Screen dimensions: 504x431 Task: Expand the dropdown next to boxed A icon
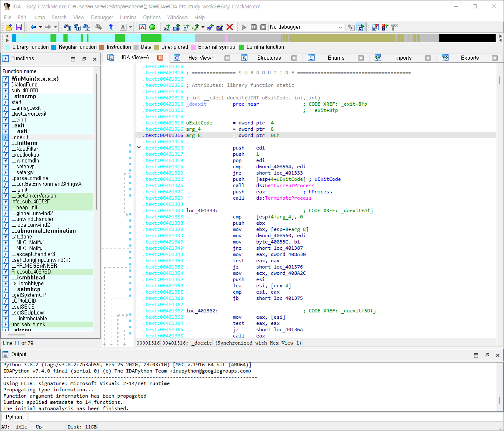130,27
